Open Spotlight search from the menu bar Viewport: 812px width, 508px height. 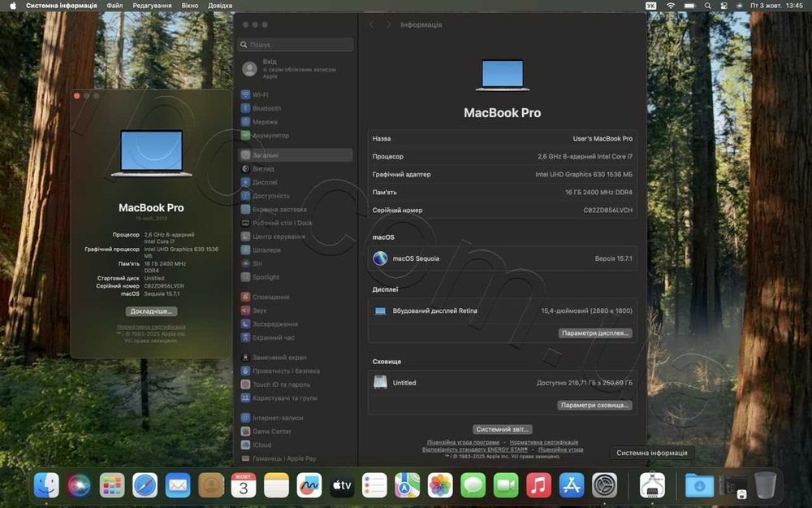pos(707,6)
